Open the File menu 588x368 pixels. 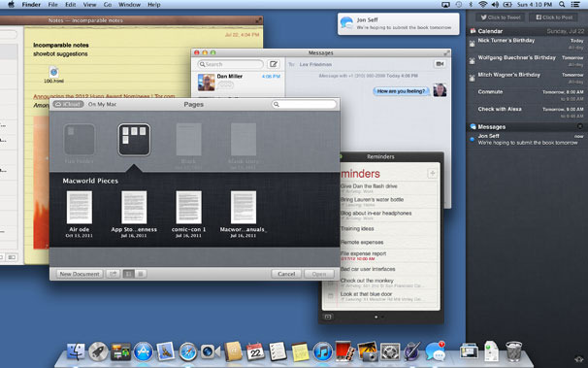pyautogui.click(x=52, y=5)
